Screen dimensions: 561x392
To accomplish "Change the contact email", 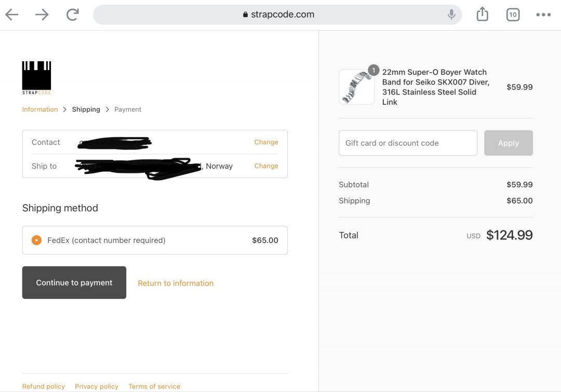I will (x=266, y=142).
